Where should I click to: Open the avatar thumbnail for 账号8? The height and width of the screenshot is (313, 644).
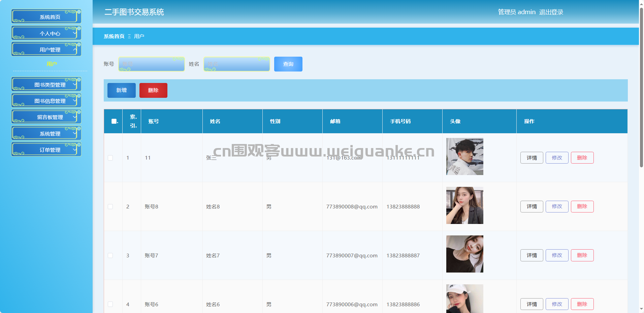point(465,205)
